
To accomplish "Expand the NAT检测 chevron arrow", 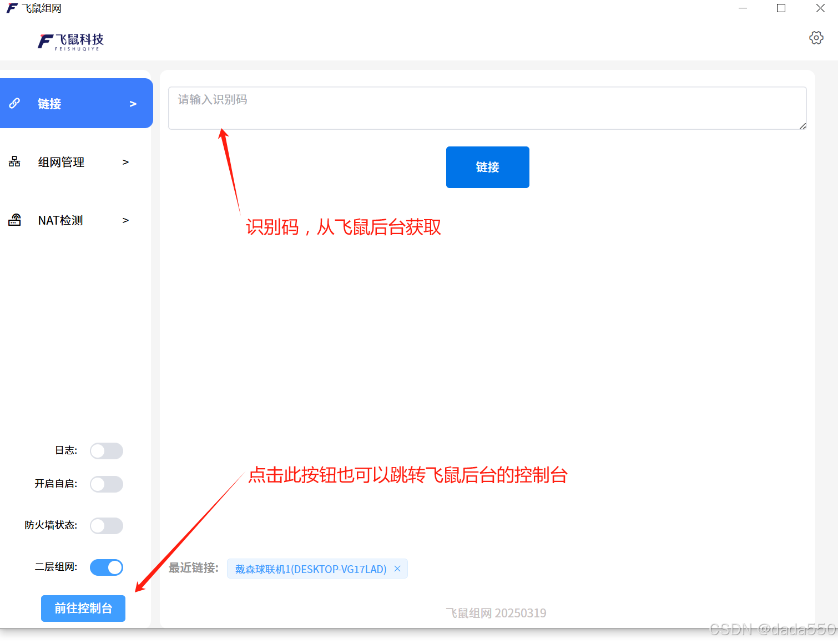I will click(125, 220).
